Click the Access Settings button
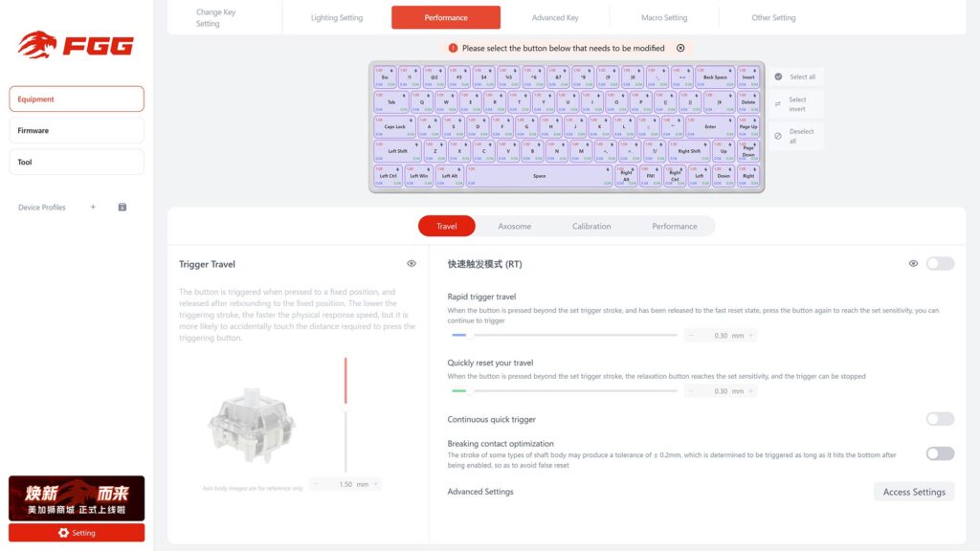980x551 pixels. (x=913, y=492)
